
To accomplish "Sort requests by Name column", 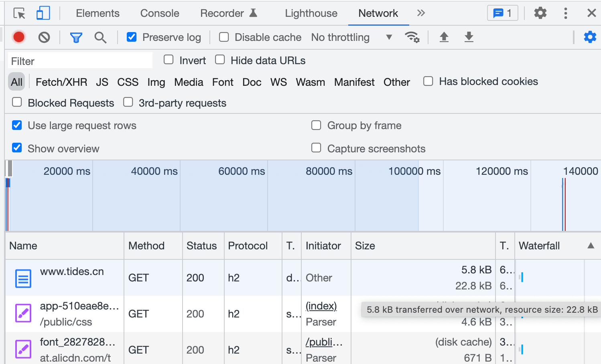I will pyautogui.click(x=65, y=246).
